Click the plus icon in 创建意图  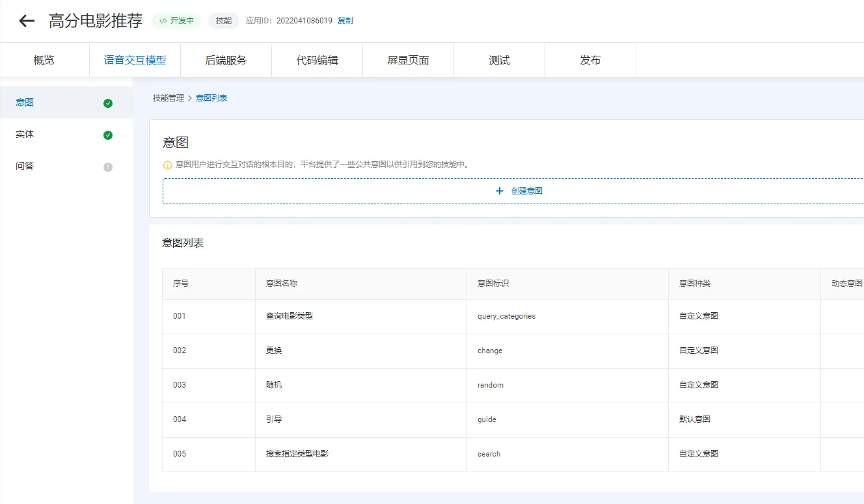(500, 191)
